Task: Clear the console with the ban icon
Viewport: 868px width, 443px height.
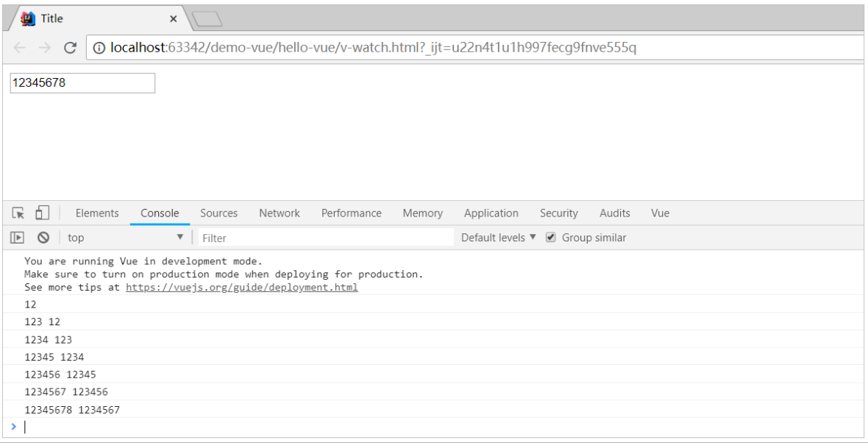Action: (43, 238)
